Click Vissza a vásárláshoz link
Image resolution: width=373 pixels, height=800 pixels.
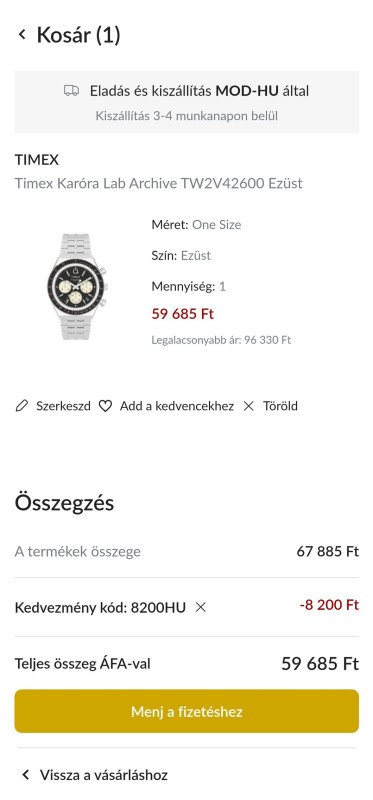(104, 776)
